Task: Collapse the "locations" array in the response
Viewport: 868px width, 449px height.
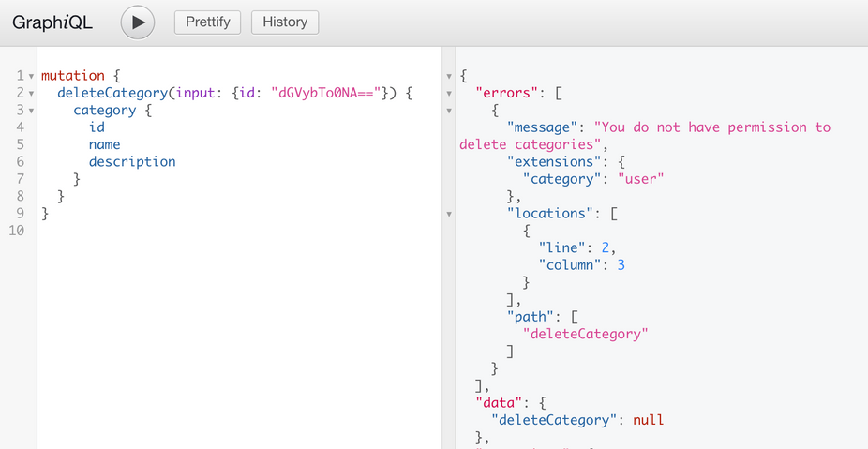Action: click(449, 214)
